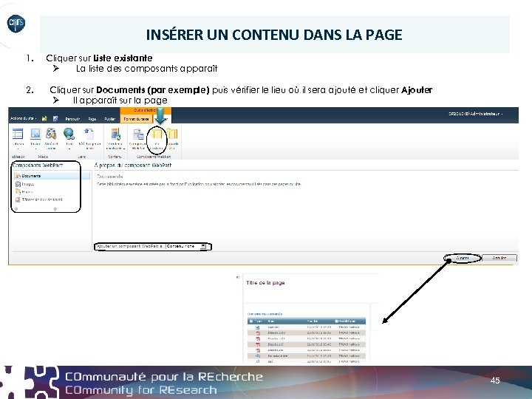Click the next arrow under the WebPart list
The height and width of the screenshot is (399, 532).
55,209
